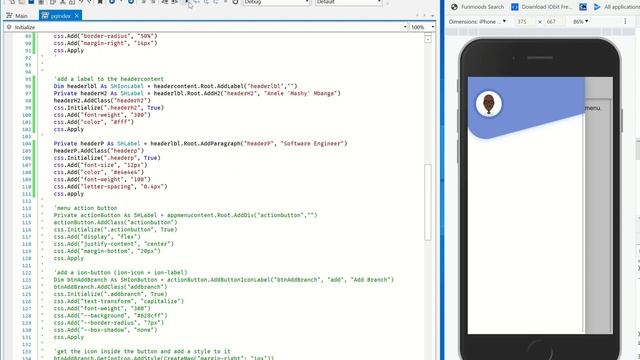Click the 'menu' text in the phone preview

tap(593, 108)
